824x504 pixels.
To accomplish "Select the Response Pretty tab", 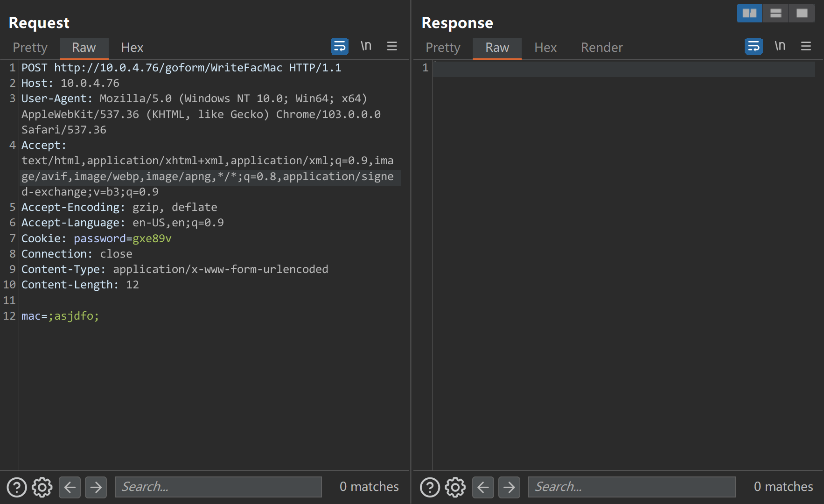I will [x=443, y=48].
